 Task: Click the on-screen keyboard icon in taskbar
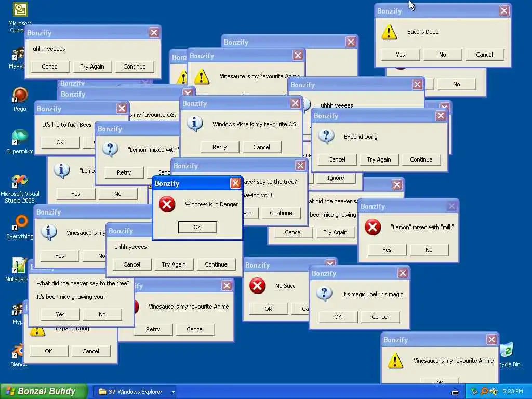point(455,392)
